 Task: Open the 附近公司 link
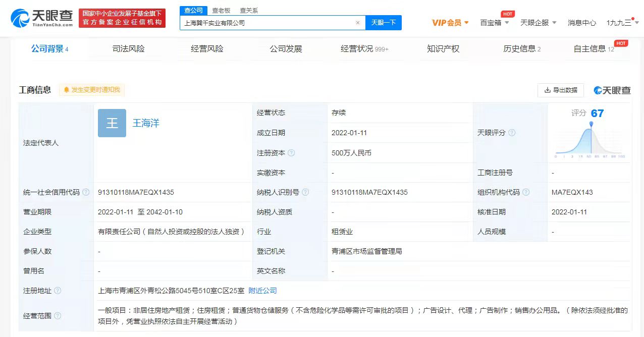(262, 291)
